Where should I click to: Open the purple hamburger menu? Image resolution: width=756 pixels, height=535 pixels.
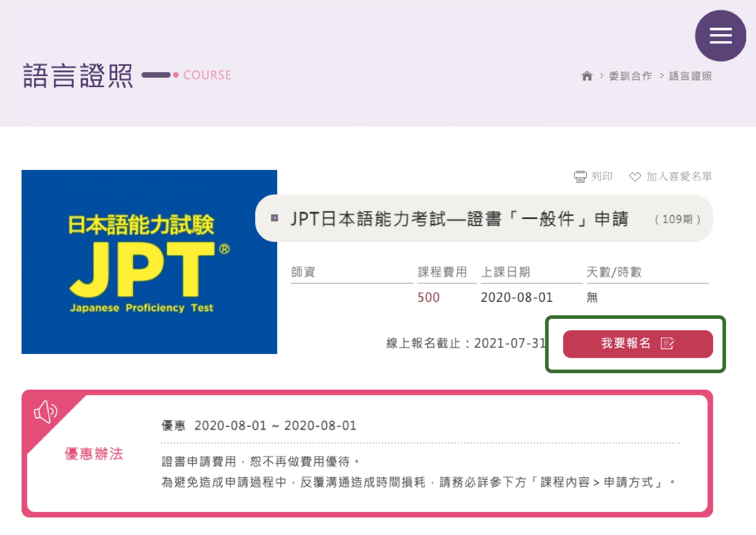tap(720, 36)
